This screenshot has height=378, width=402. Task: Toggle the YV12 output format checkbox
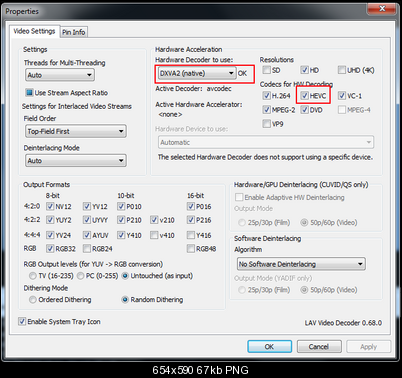(x=87, y=206)
